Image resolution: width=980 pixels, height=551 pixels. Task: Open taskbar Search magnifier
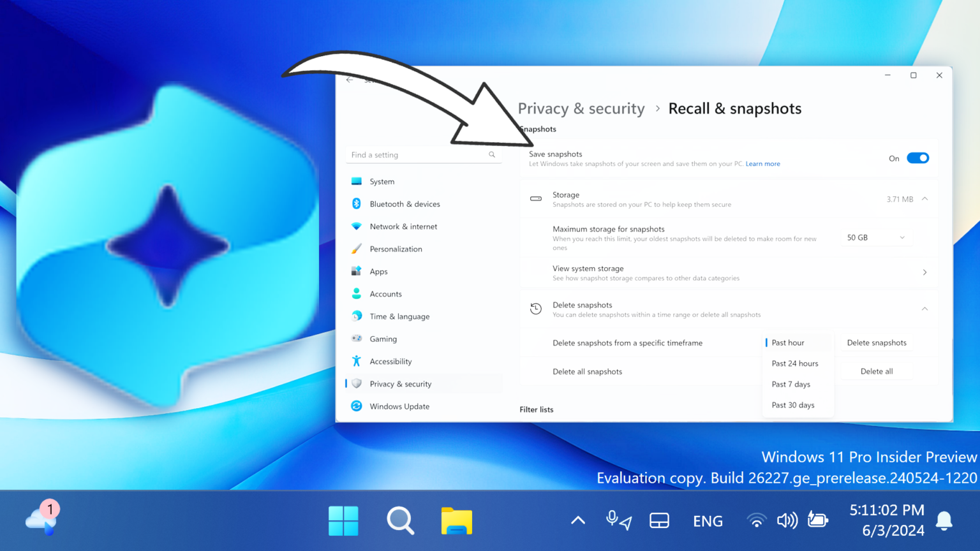(400, 520)
